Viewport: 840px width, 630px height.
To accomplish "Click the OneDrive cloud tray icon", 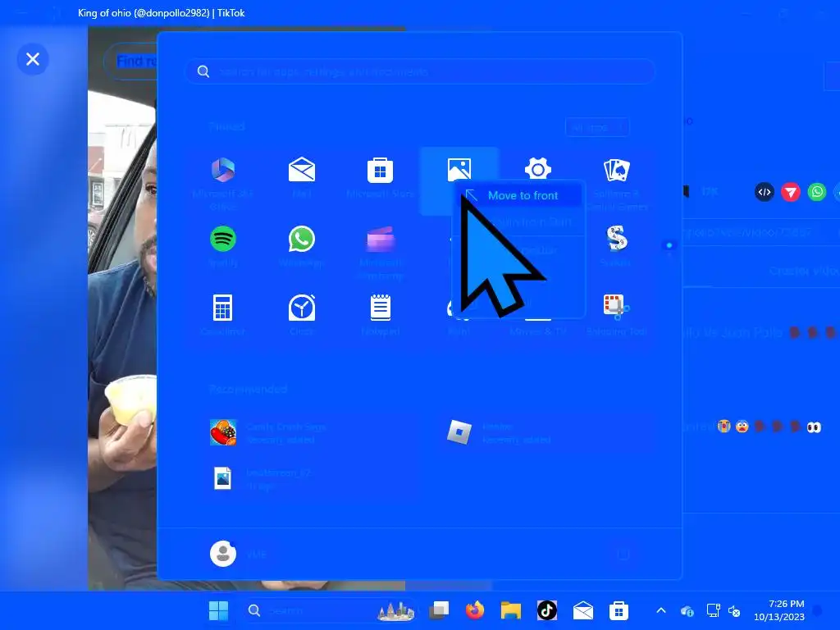I will click(x=687, y=610).
